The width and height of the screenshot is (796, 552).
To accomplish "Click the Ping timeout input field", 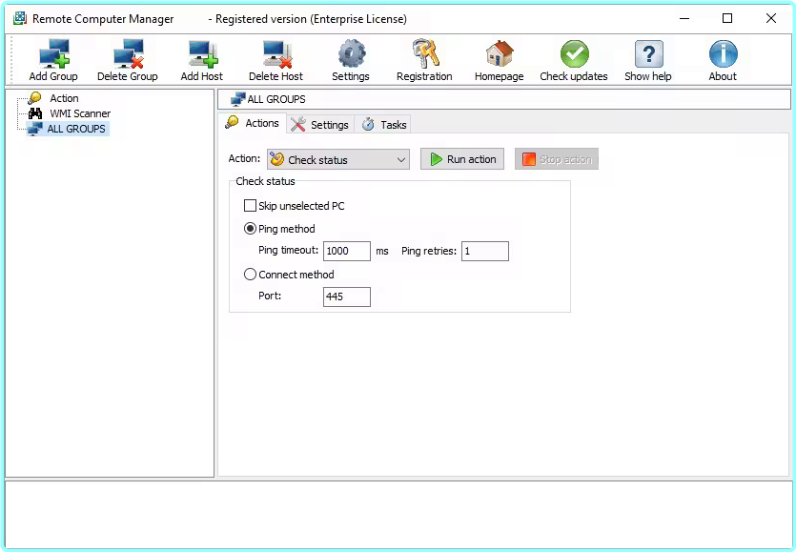I will [347, 251].
